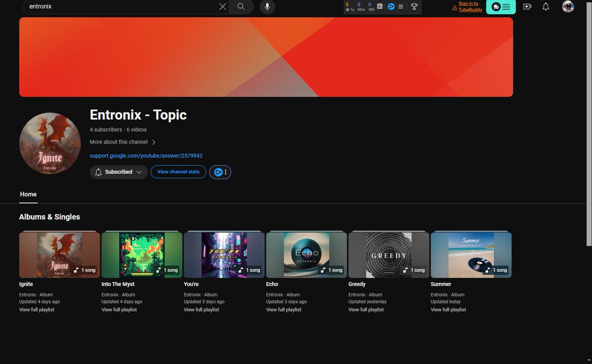Click the magnifier search button
Screen dimensions: 592x364
point(241,6)
